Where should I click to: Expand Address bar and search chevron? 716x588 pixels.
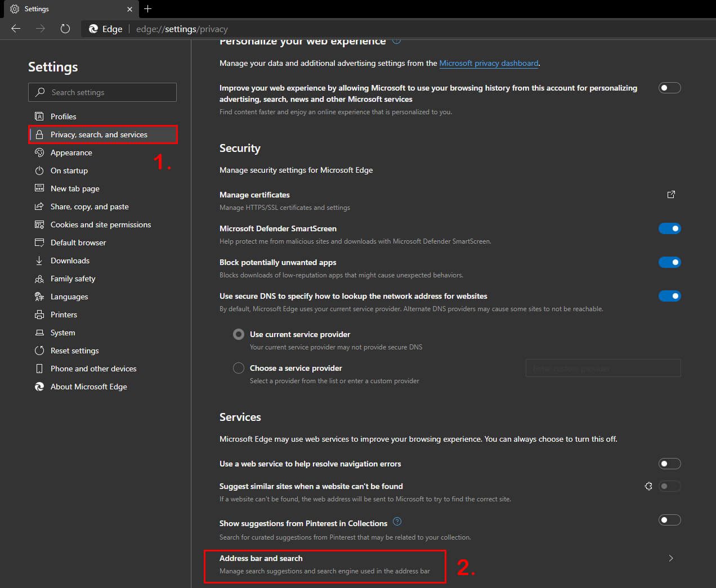(x=671, y=558)
